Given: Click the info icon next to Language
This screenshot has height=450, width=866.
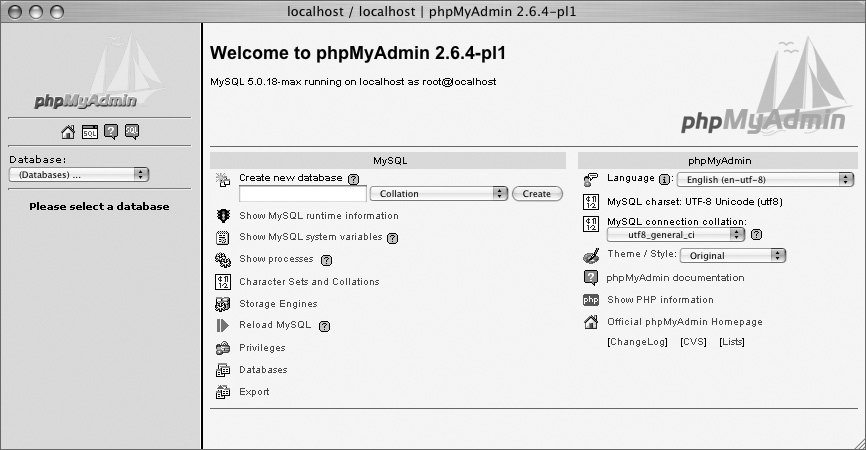Looking at the screenshot, I should click(665, 179).
